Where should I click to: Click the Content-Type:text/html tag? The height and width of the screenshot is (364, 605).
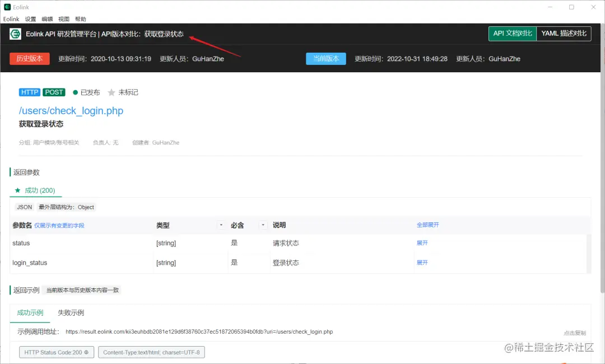[152, 352]
